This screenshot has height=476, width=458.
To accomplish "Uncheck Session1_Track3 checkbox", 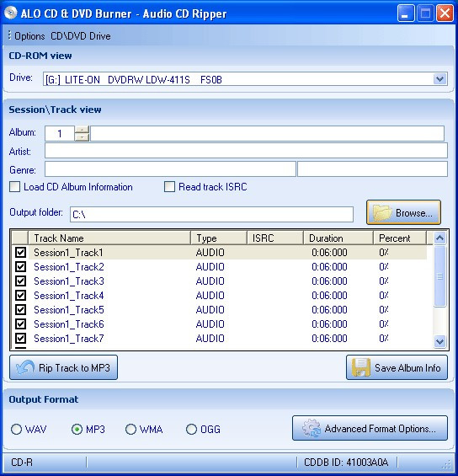I will [20, 281].
